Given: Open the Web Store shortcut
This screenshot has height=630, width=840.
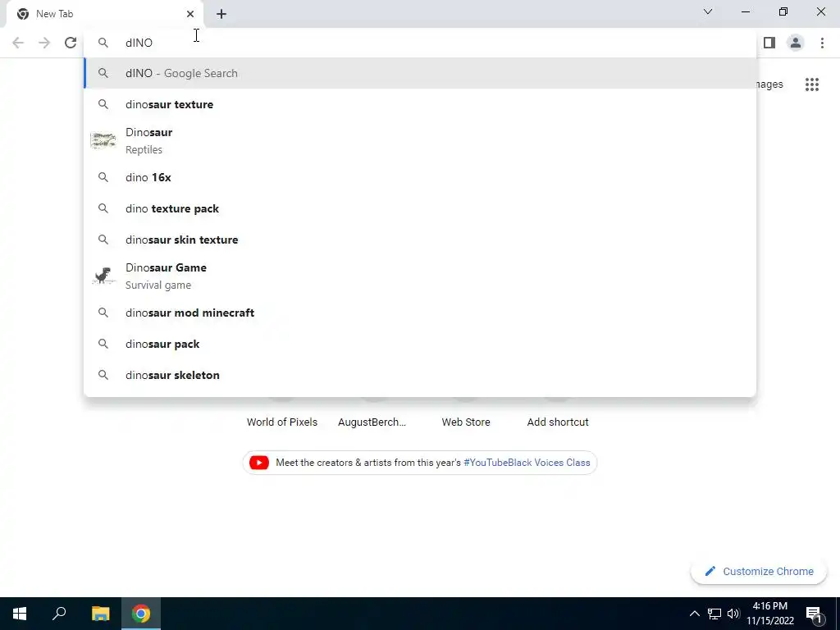Looking at the screenshot, I should pos(466,422).
